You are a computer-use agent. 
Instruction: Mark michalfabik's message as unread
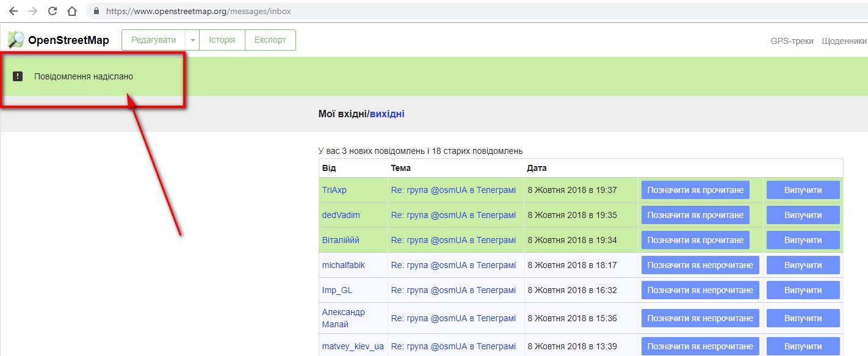[700, 265]
